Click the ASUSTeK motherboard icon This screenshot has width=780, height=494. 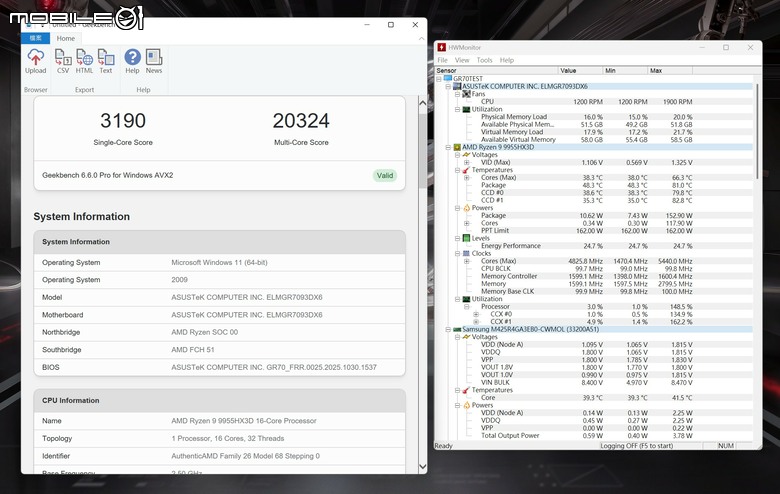tap(457, 87)
